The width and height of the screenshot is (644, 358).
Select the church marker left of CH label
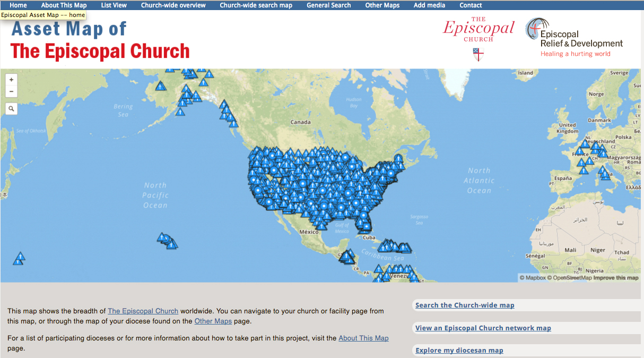point(589,161)
